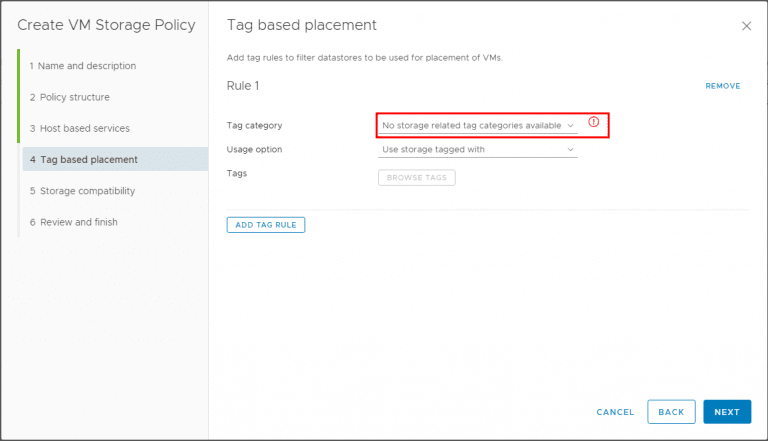Select step 3 Host based services
This screenshot has width=768, height=441.
[79, 128]
